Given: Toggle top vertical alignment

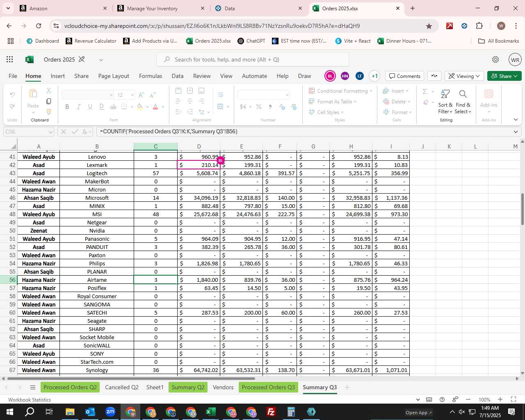Looking at the screenshot, I should tap(178, 91).
